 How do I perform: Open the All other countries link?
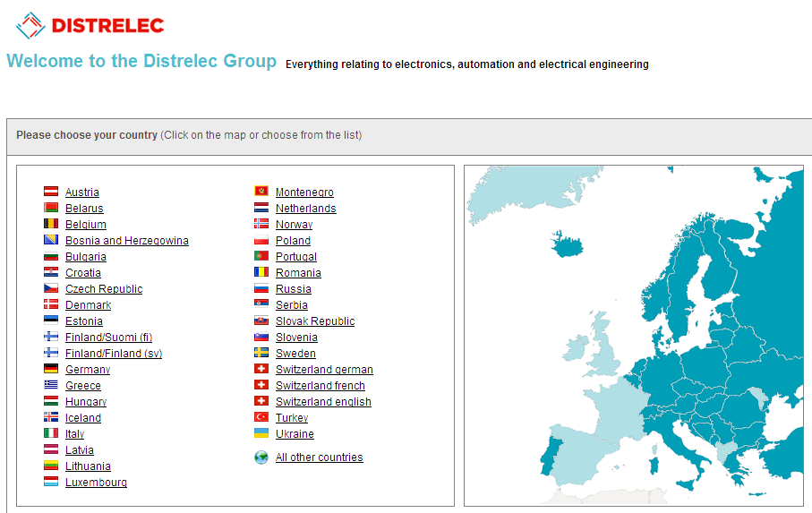pos(320,457)
